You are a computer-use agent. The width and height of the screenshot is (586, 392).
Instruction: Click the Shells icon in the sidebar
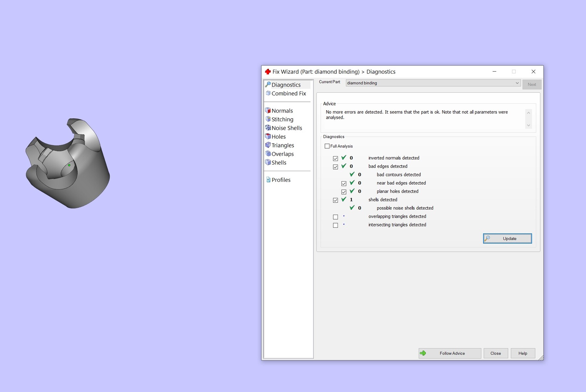(268, 162)
